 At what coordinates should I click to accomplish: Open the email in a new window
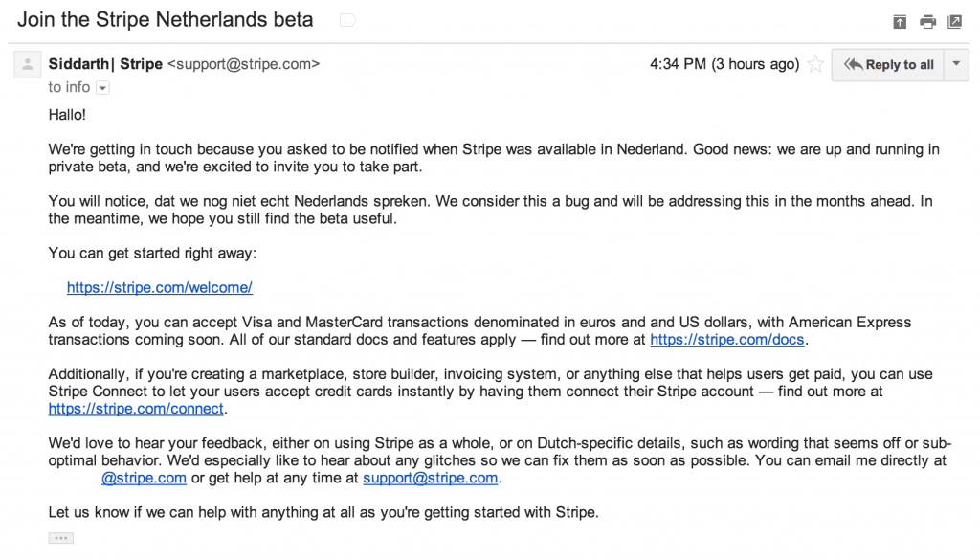point(955,22)
